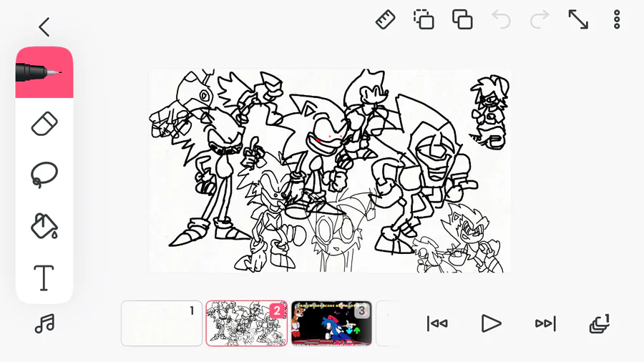The height and width of the screenshot is (362, 644).
Task: Play the animation
Action: [x=491, y=323]
